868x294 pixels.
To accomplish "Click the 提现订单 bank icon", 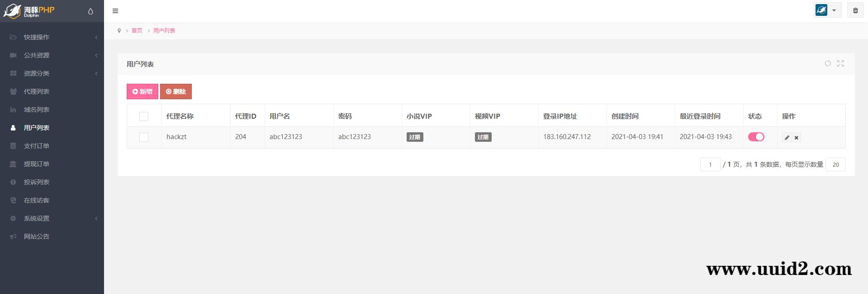I will 13,164.
